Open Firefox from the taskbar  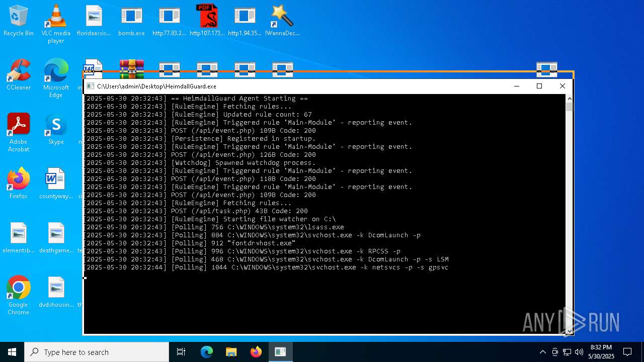[256, 352]
